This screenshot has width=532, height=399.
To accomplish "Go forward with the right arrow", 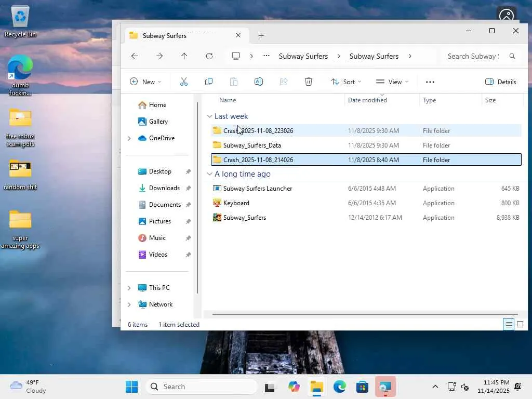I will [159, 56].
